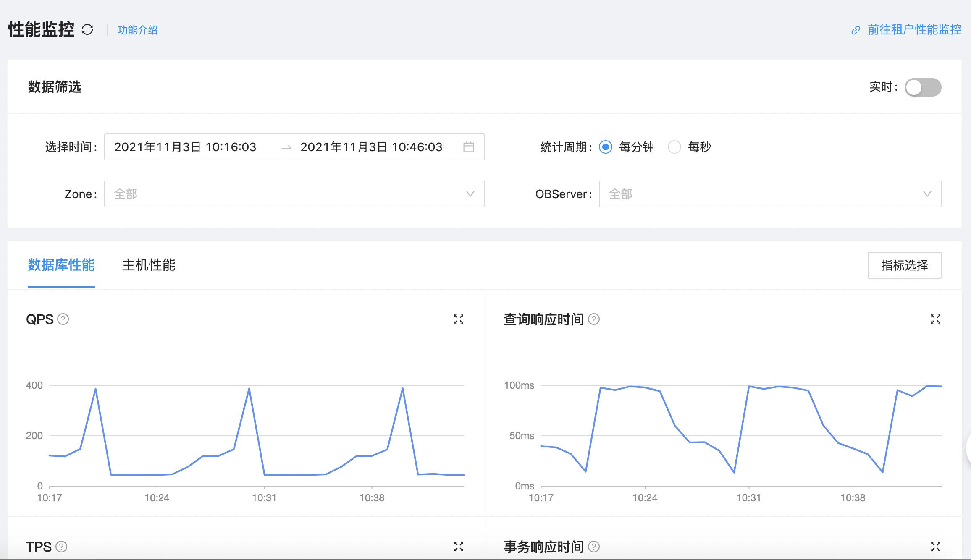Viewport: 971px width, 560px height.
Task: Toggle the 实时 real-time switch
Action: pos(922,87)
